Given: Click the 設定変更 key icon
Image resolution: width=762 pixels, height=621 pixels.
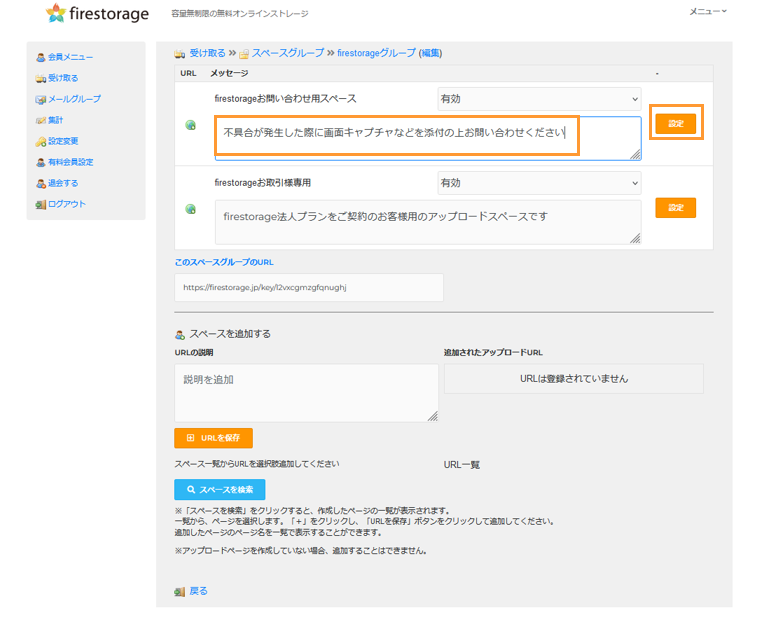Looking at the screenshot, I should [41, 141].
